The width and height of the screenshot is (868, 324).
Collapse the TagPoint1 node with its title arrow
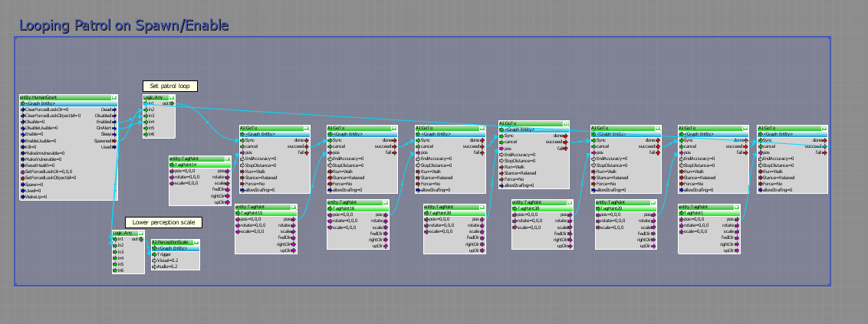pyautogui.click(x=738, y=207)
